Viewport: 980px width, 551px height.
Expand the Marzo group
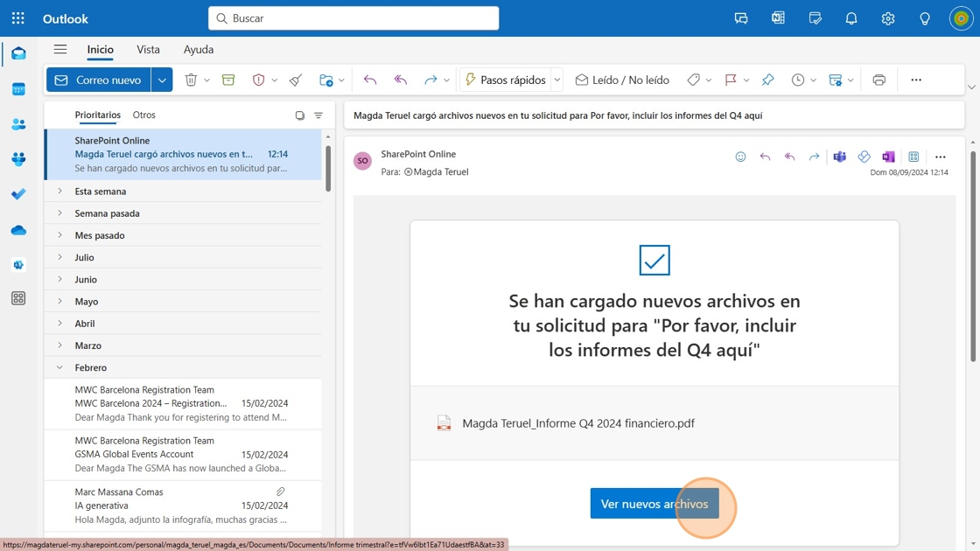click(x=60, y=345)
